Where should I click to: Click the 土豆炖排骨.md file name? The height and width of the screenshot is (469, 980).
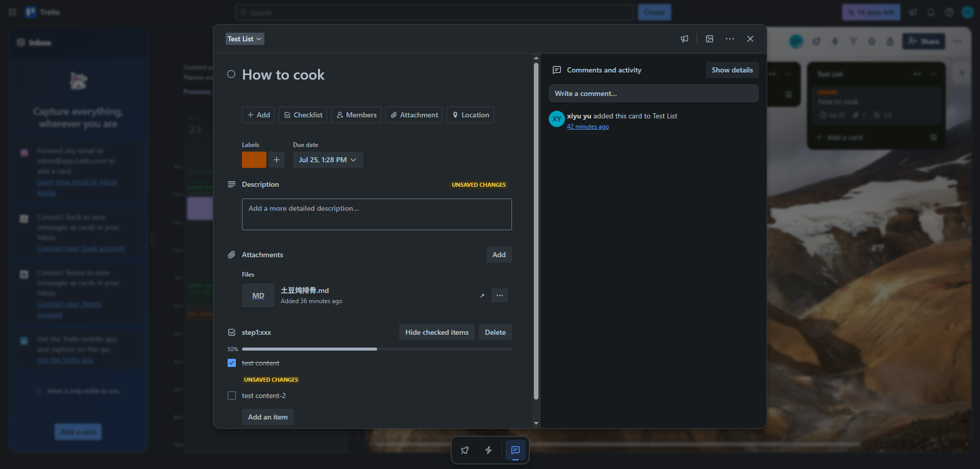pos(305,290)
